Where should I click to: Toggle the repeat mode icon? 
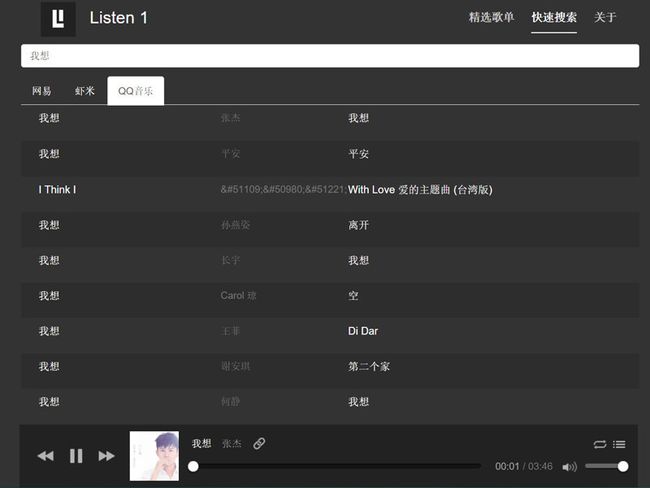pos(600,444)
